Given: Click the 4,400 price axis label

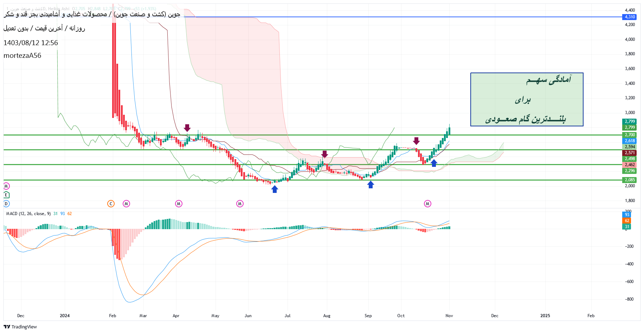Looking at the screenshot, I should pos(630,10).
